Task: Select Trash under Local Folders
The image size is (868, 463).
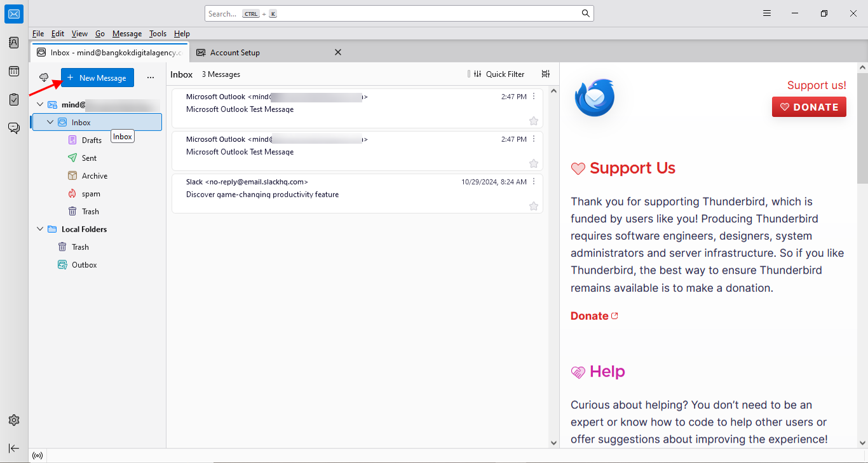Action: pyautogui.click(x=97, y=247)
